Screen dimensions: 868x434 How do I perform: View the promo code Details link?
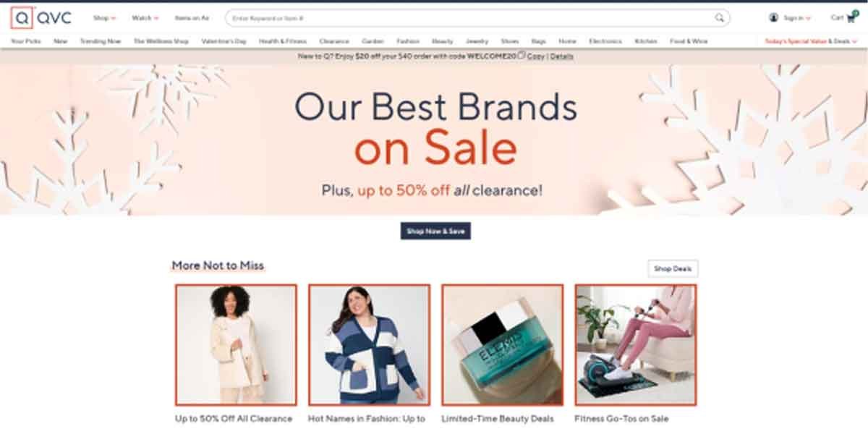click(562, 56)
